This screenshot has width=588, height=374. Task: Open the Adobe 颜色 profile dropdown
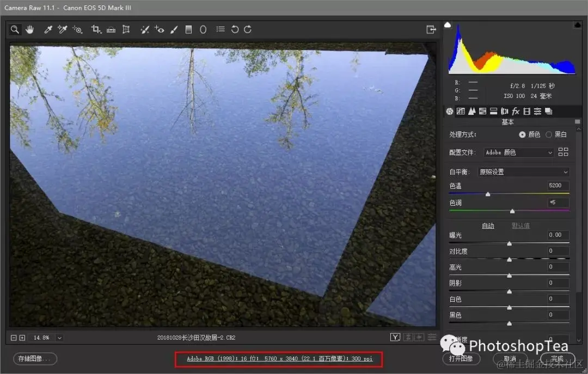click(x=519, y=152)
